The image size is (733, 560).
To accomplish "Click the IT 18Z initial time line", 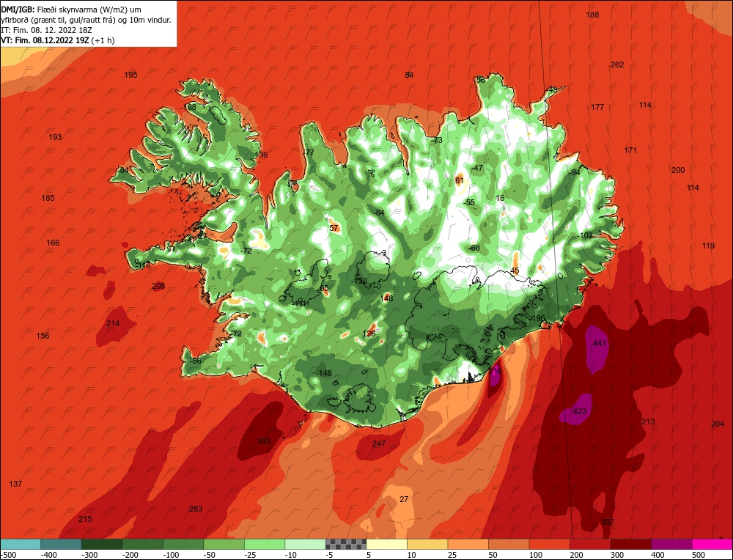I will click(x=46, y=30).
